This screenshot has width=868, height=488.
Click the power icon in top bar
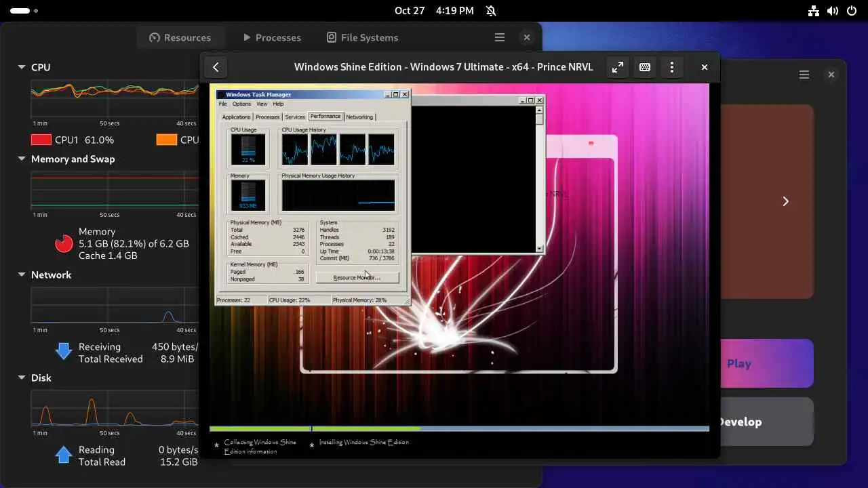coord(852,11)
